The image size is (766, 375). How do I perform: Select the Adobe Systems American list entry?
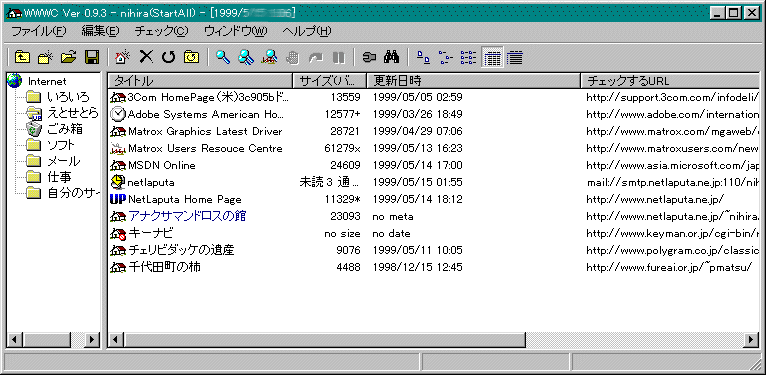coord(205,114)
